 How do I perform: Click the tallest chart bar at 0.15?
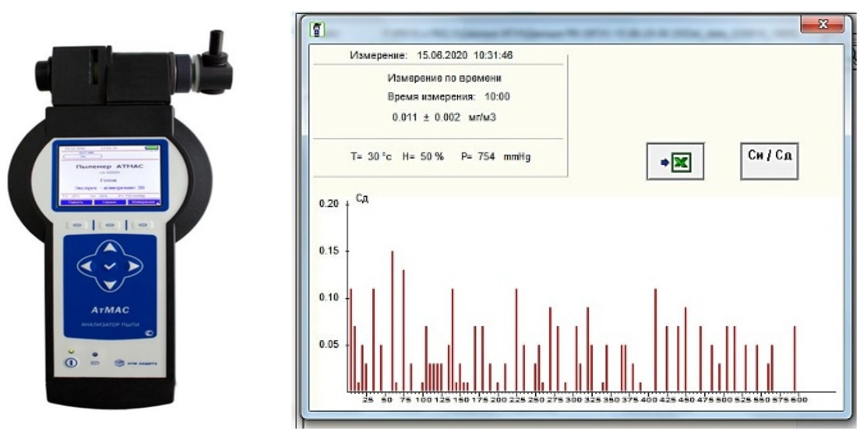click(x=392, y=321)
